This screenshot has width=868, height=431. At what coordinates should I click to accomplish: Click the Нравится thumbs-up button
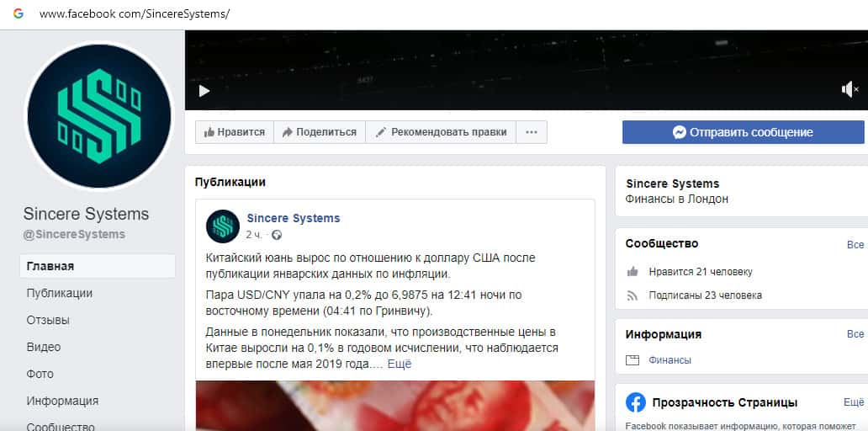pyautogui.click(x=234, y=132)
